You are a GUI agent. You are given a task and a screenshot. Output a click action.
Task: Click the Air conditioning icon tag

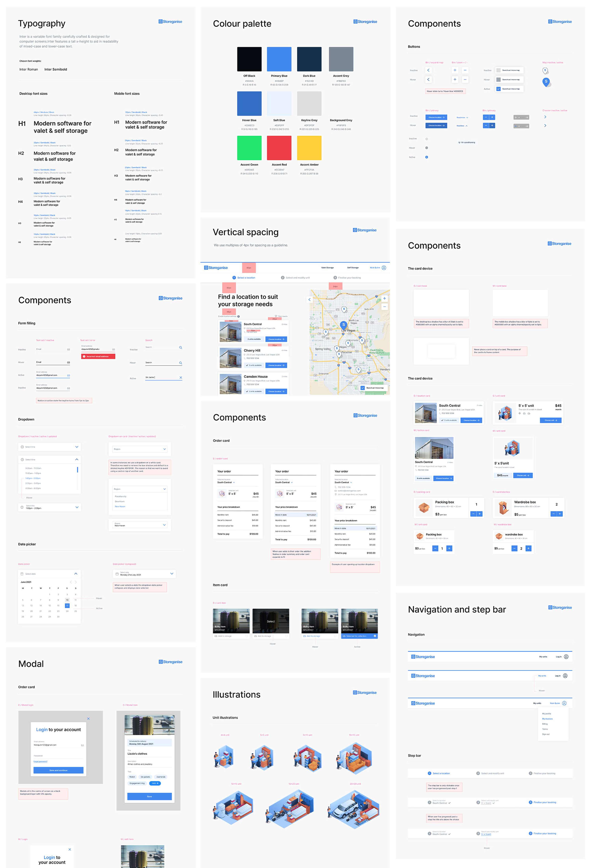click(x=467, y=142)
